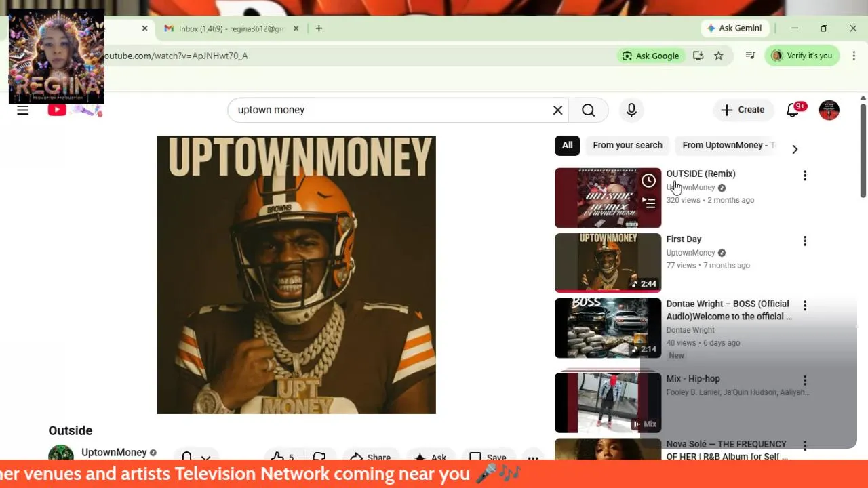Open the YouTube hamburger guide menu

[x=23, y=110]
